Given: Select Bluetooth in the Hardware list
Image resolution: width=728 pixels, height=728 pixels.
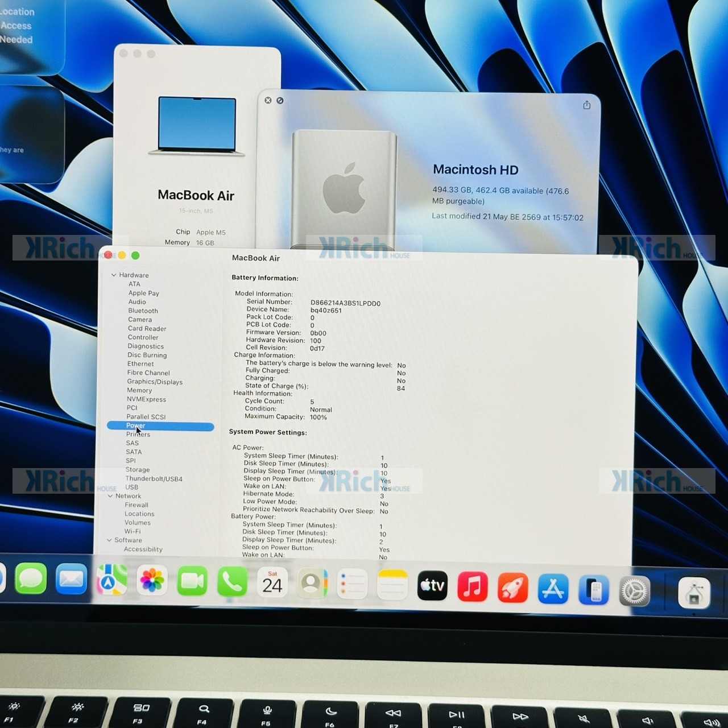Looking at the screenshot, I should [143, 311].
